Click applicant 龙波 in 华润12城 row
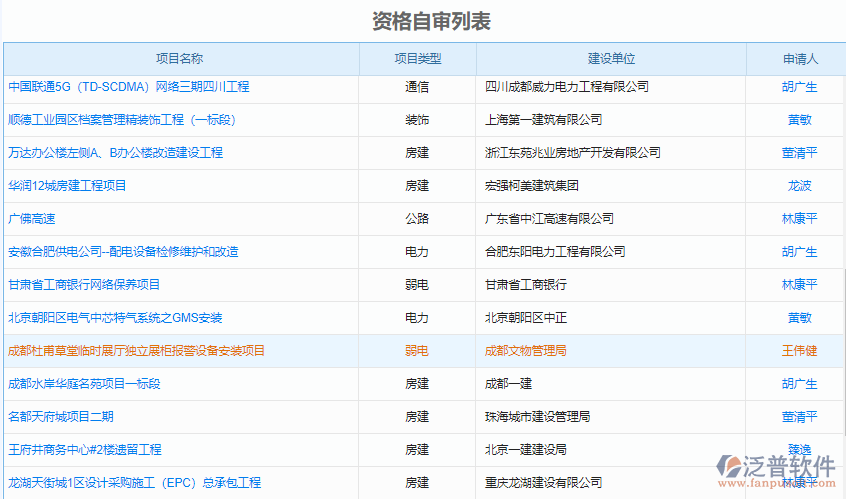846x499 pixels. [799, 186]
